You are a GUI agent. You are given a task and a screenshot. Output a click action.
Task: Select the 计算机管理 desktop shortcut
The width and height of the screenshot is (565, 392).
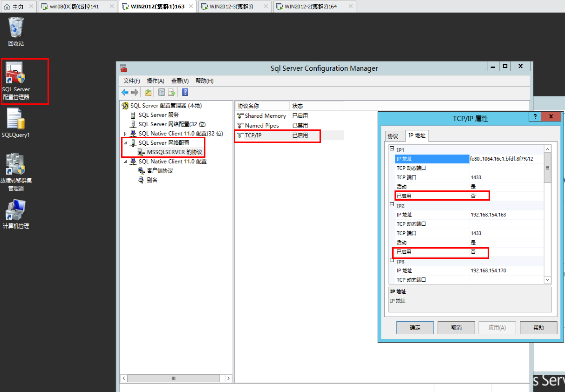tap(16, 214)
